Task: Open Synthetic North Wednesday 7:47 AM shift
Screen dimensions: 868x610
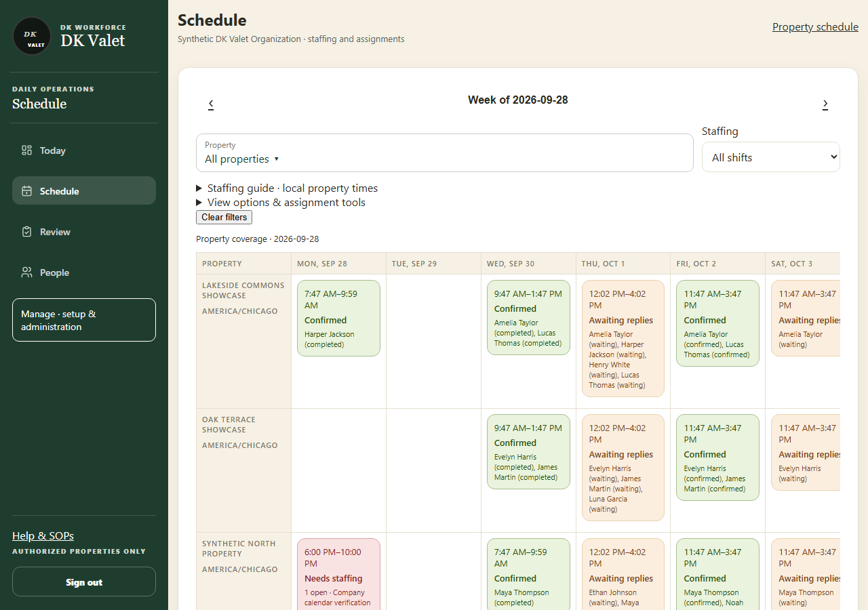Action: click(528, 574)
